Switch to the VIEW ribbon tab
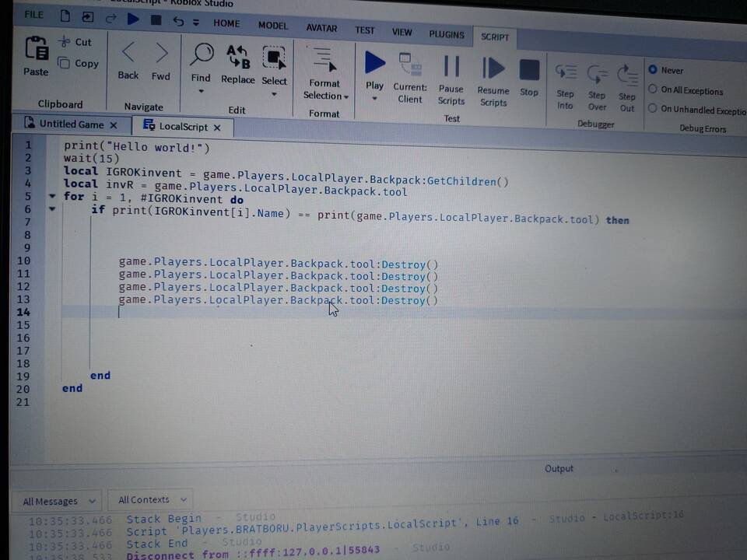The width and height of the screenshot is (747, 560). pyautogui.click(x=402, y=32)
